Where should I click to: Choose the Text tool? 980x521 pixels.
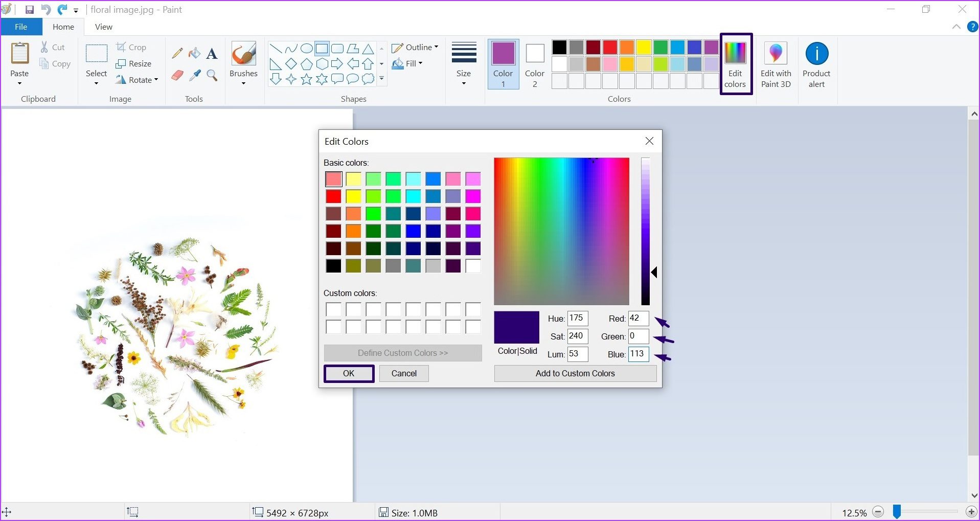coord(212,53)
